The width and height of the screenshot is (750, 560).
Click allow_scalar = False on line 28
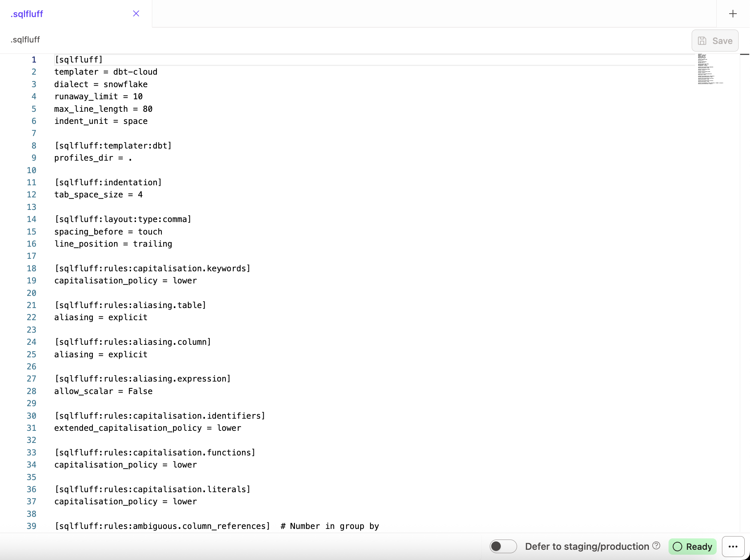tap(103, 391)
